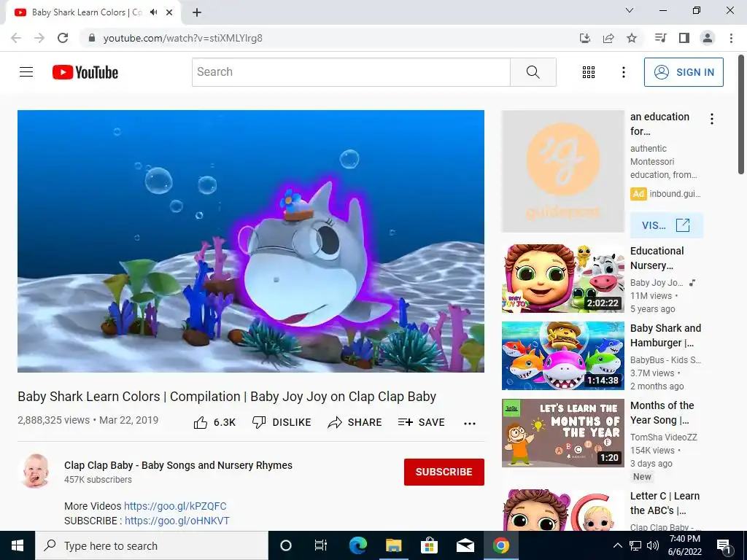This screenshot has width=747, height=560.
Task: Open the volume control in the tray
Action: 653,545
